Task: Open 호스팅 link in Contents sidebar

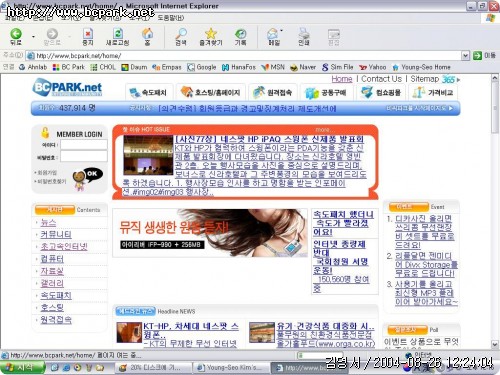Action: pyautogui.click(x=52, y=307)
